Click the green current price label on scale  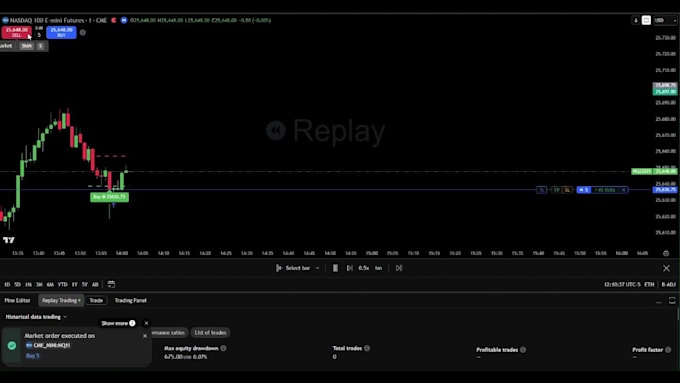(x=665, y=171)
